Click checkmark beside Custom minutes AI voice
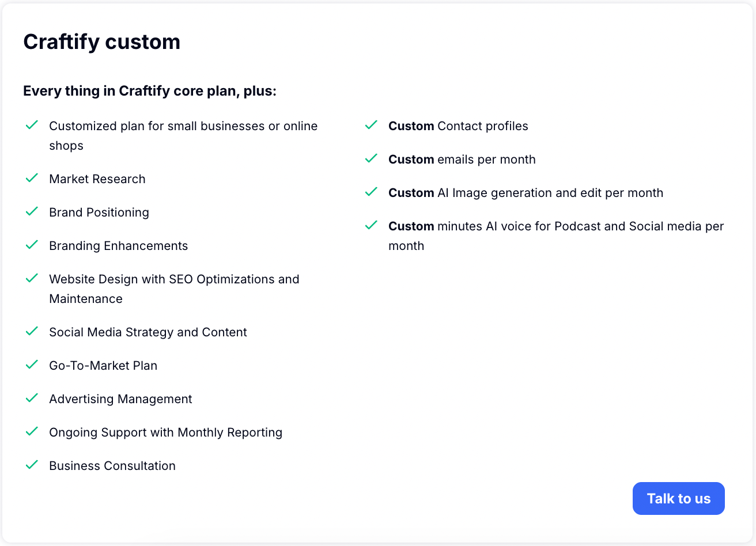 [371, 225]
